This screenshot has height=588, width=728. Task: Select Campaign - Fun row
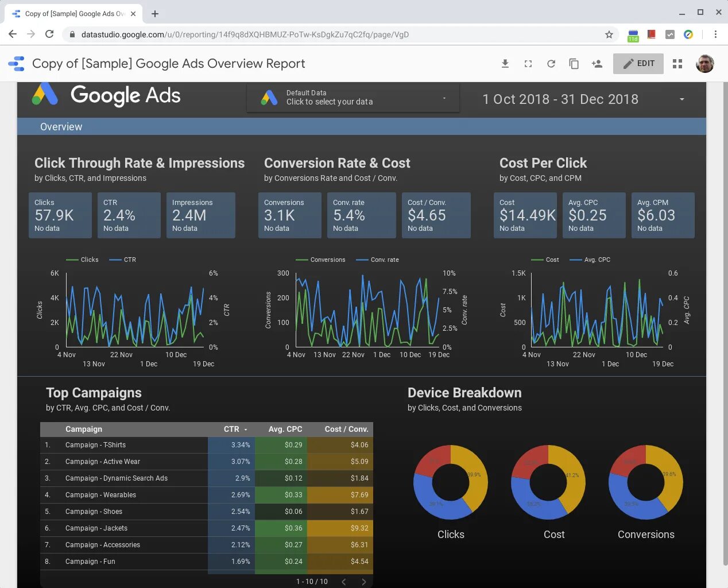coord(207,562)
